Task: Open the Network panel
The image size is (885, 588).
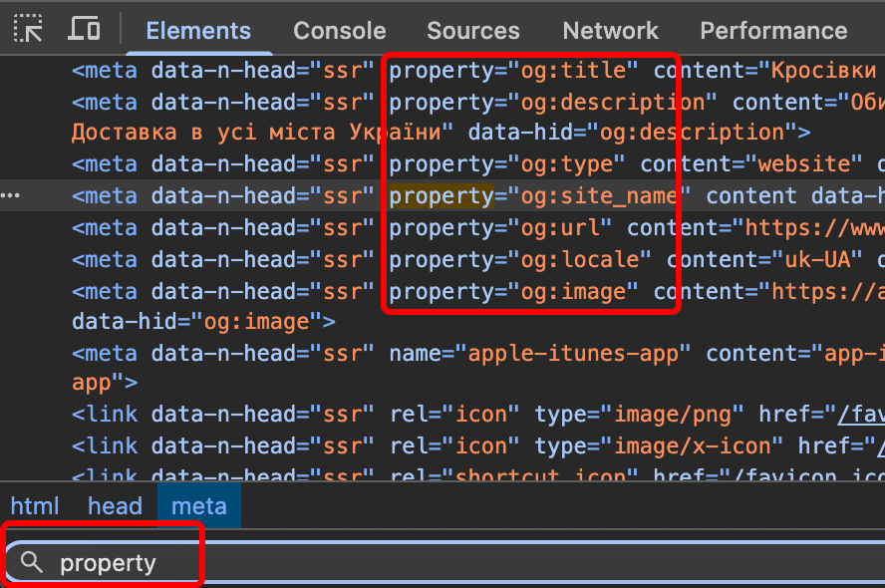Action: pyautogui.click(x=609, y=30)
